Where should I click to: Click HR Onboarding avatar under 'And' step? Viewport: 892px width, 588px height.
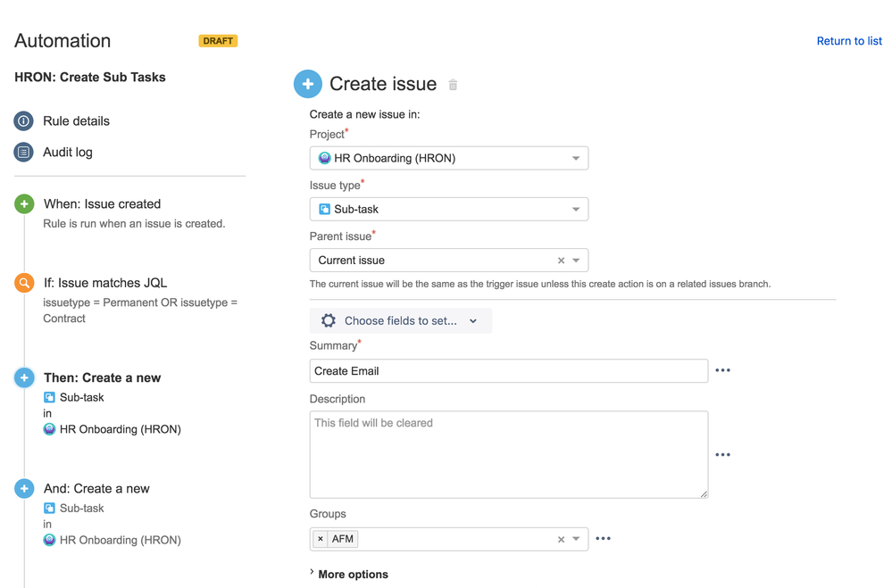pyautogui.click(x=49, y=540)
